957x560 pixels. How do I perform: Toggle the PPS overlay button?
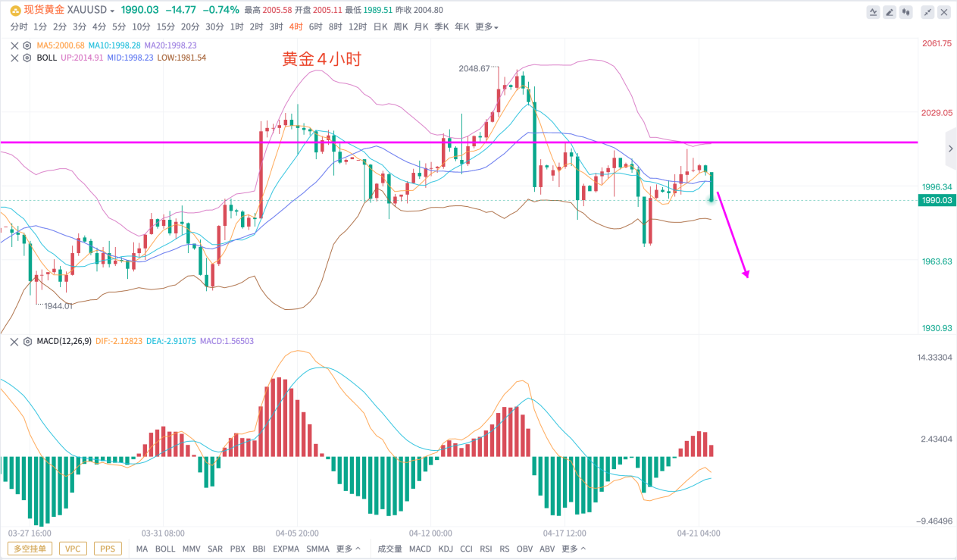click(108, 549)
